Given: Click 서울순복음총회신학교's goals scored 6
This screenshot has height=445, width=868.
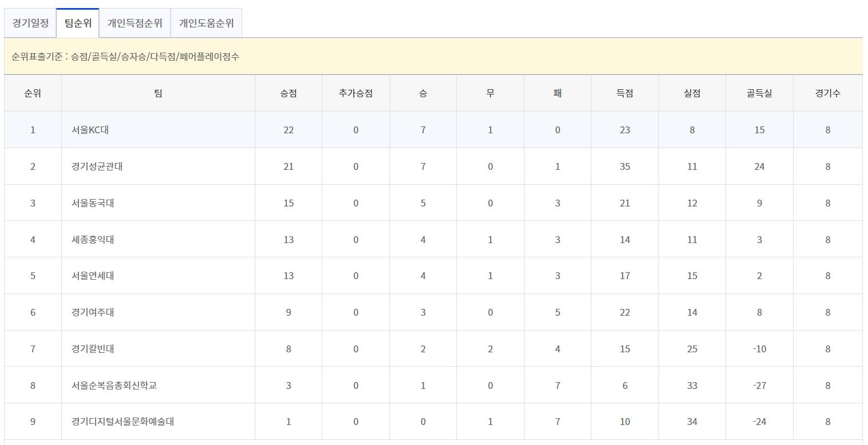Looking at the screenshot, I should click(625, 386).
